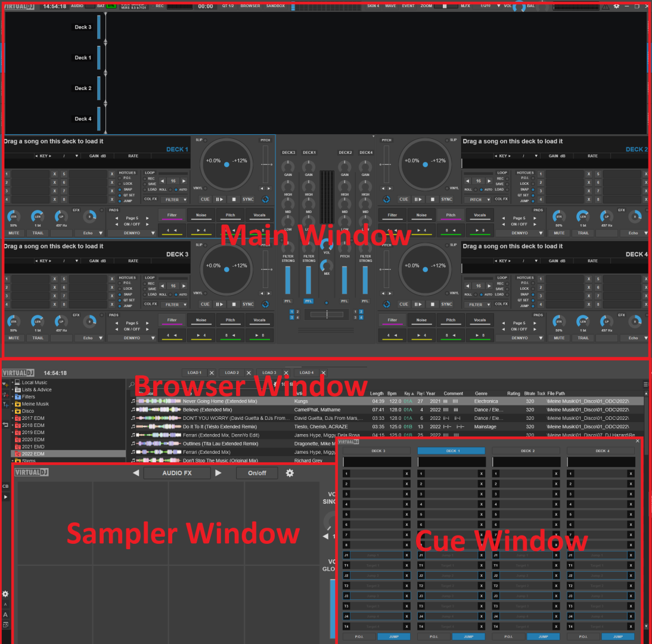Remove cue 1 X in Cue window DECK 3
The image size is (652, 644).
click(x=406, y=473)
